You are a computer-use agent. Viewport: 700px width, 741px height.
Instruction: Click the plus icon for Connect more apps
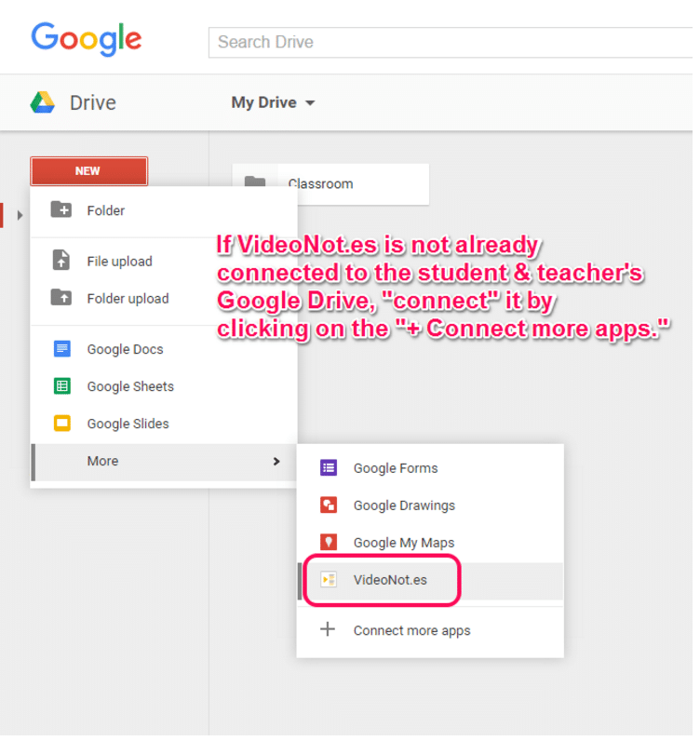coord(328,630)
